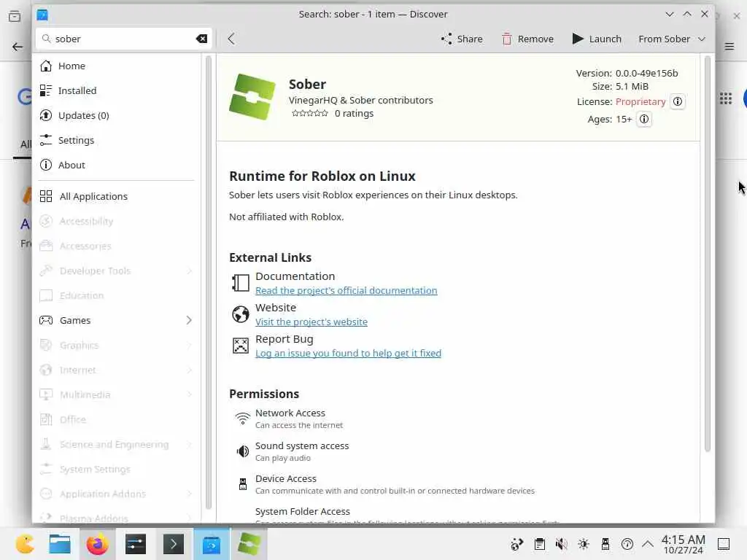Open System Settings from taskbar

(x=135, y=544)
